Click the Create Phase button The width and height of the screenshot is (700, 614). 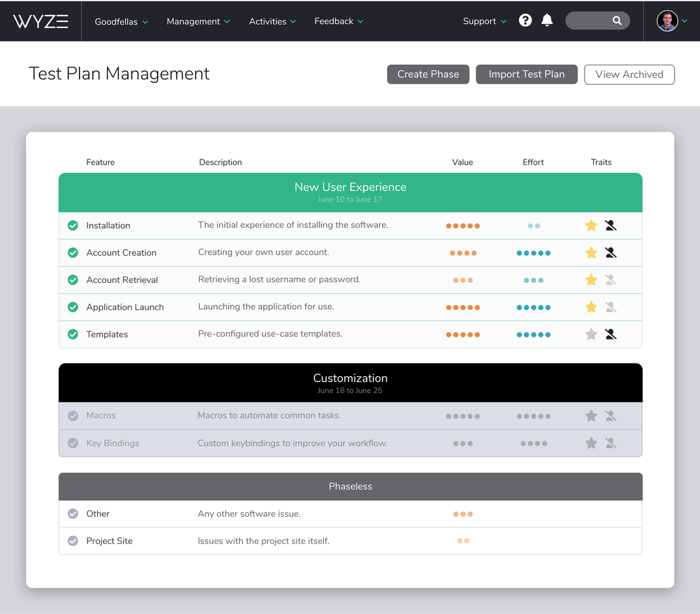pyautogui.click(x=428, y=74)
